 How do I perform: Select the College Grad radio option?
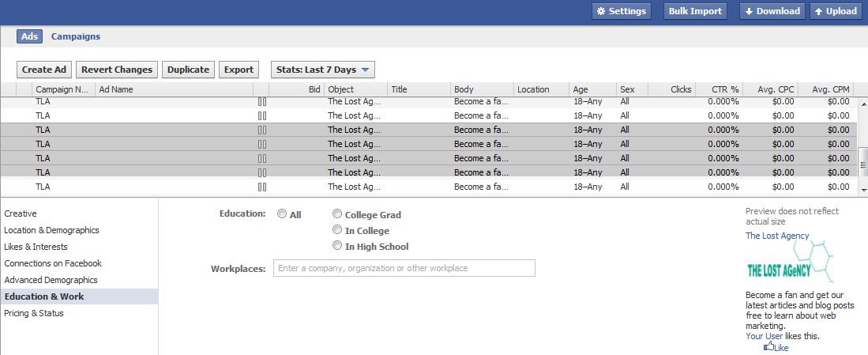pos(337,213)
